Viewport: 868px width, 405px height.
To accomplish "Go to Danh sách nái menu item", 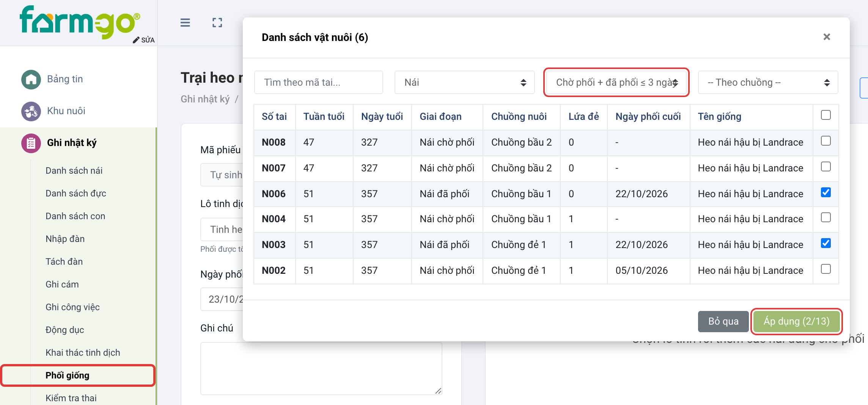I will pyautogui.click(x=74, y=171).
